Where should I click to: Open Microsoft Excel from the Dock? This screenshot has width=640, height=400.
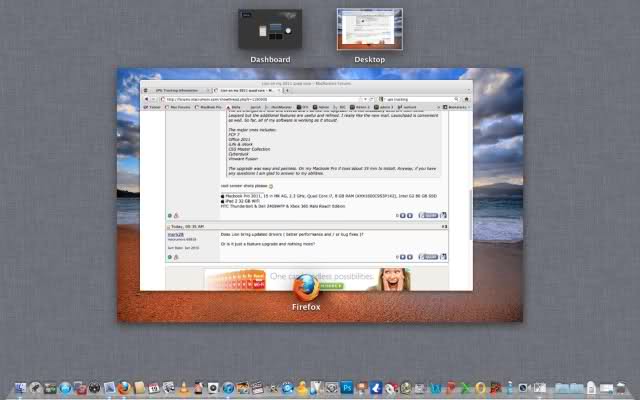click(466, 388)
